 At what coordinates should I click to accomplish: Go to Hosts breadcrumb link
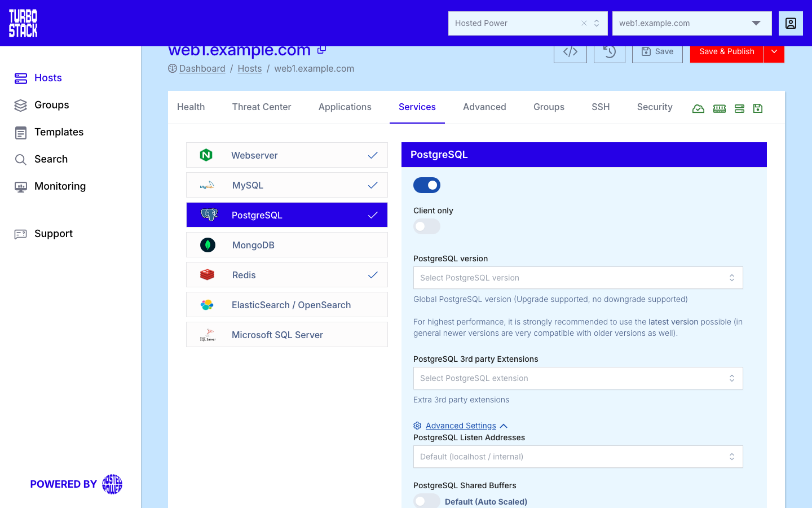(250, 68)
